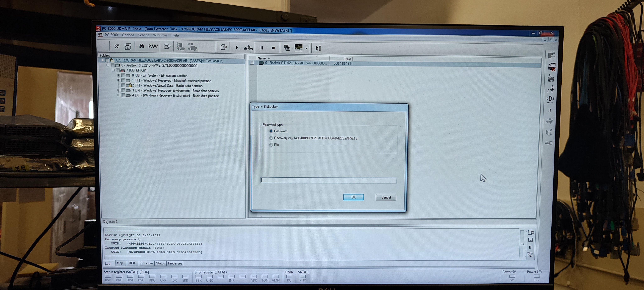Click the connector plug sidebar icon
The height and width of the screenshot is (290, 644).
click(x=549, y=143)
